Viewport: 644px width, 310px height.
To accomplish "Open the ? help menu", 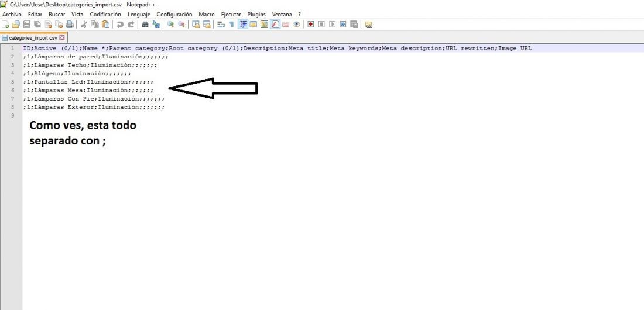I will (x=299, y=15).
